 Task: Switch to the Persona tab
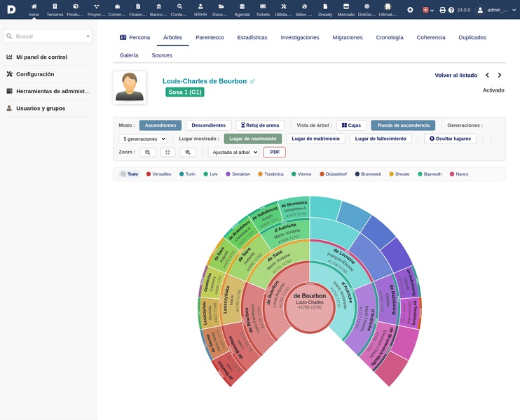click(135, 37)
